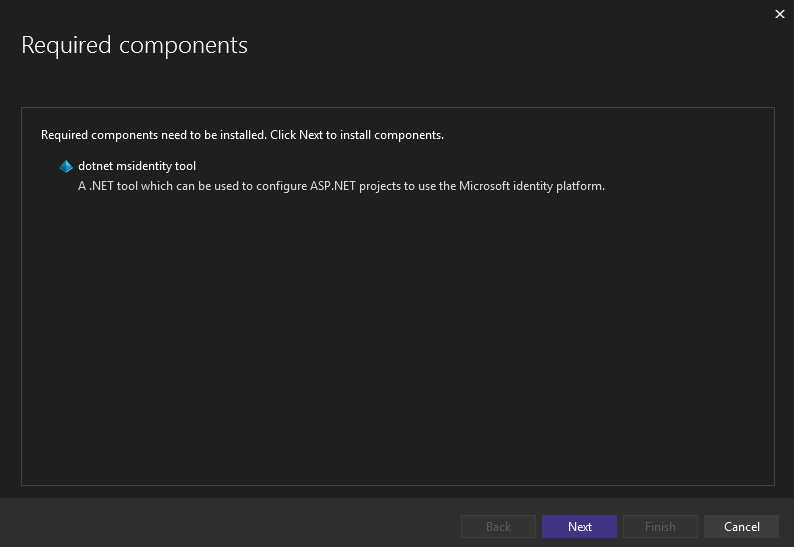Click the 'Required components' page heading
Viewport: 794px width, 547px height.
134,45
